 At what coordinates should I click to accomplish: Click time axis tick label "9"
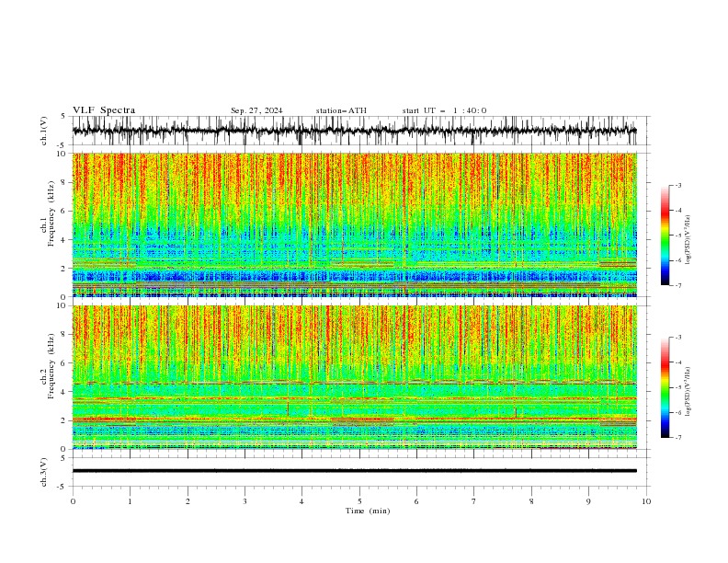coord(588,501)
